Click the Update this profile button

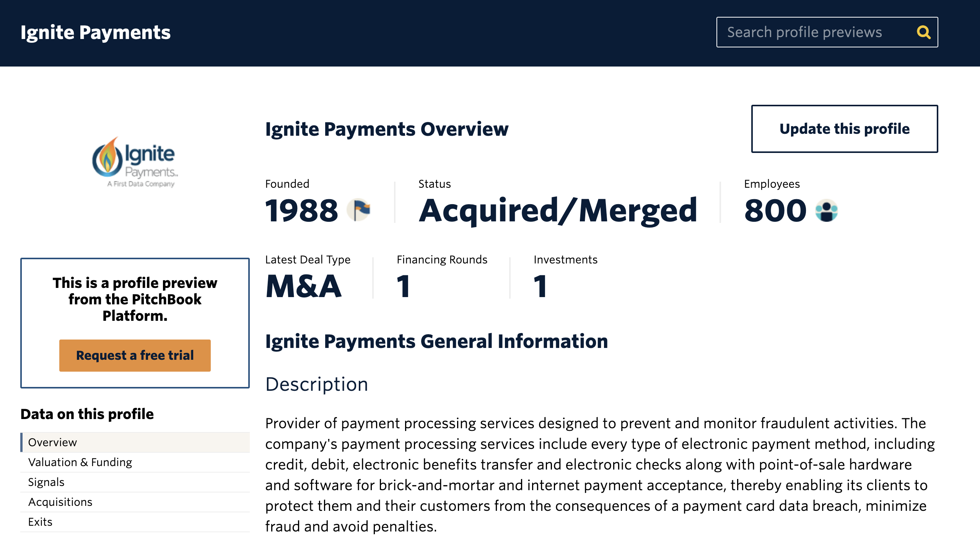pyautogui.click(x=845, y=129)
